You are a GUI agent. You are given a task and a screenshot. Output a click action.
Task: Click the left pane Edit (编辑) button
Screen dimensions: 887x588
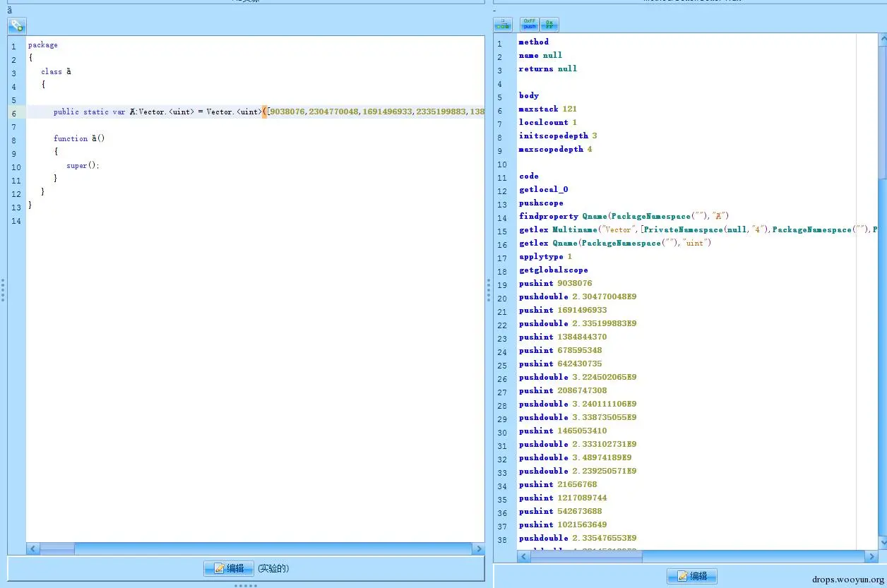(x=229, y=568)
